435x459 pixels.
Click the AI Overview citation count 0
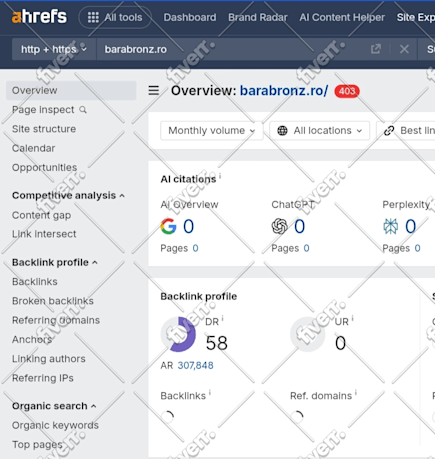point(189,226)
